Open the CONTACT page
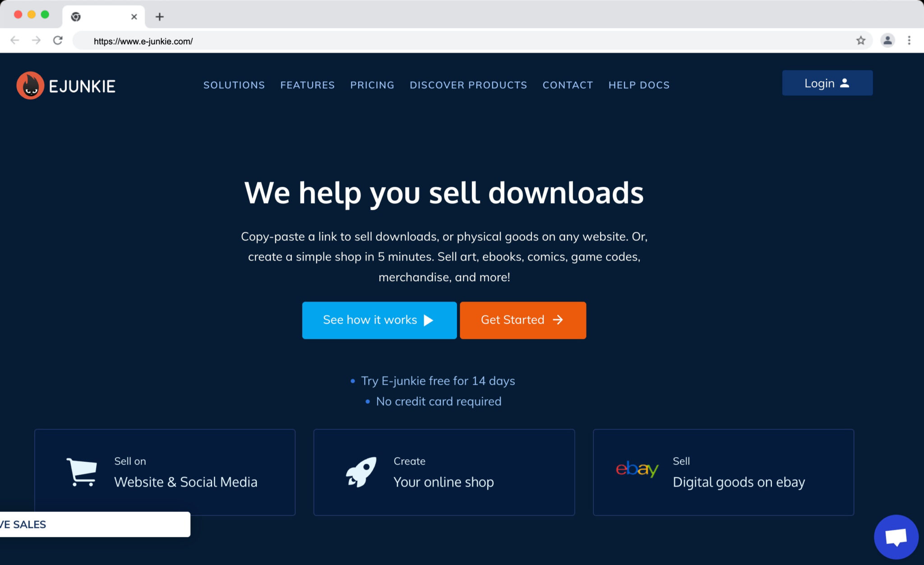This screenshot has width=924, height=565. pyautogui.click(x=568, y=85)
